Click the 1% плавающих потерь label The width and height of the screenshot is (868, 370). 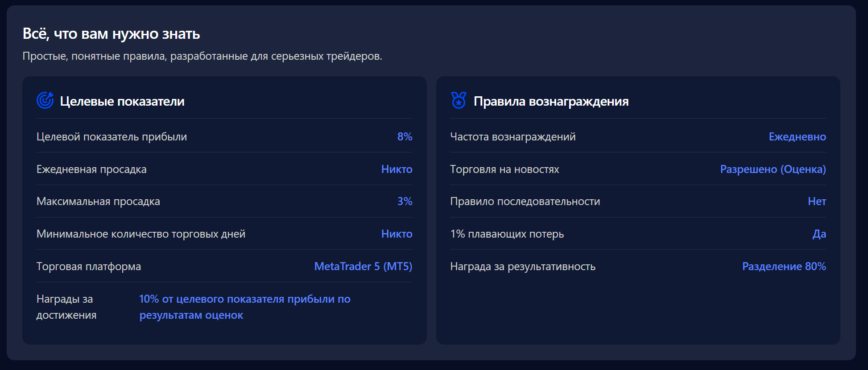(x=507, y=234)
